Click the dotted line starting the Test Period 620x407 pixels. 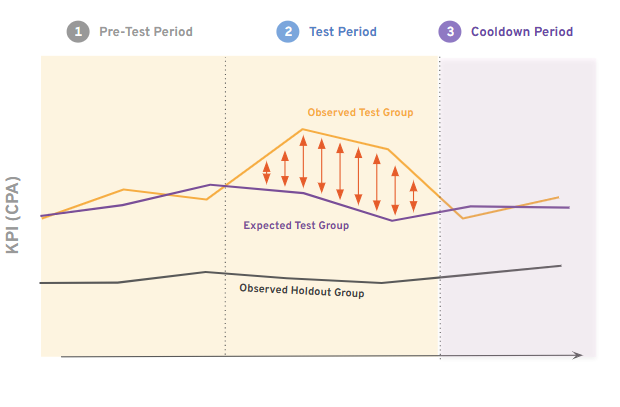click(226, 200)
